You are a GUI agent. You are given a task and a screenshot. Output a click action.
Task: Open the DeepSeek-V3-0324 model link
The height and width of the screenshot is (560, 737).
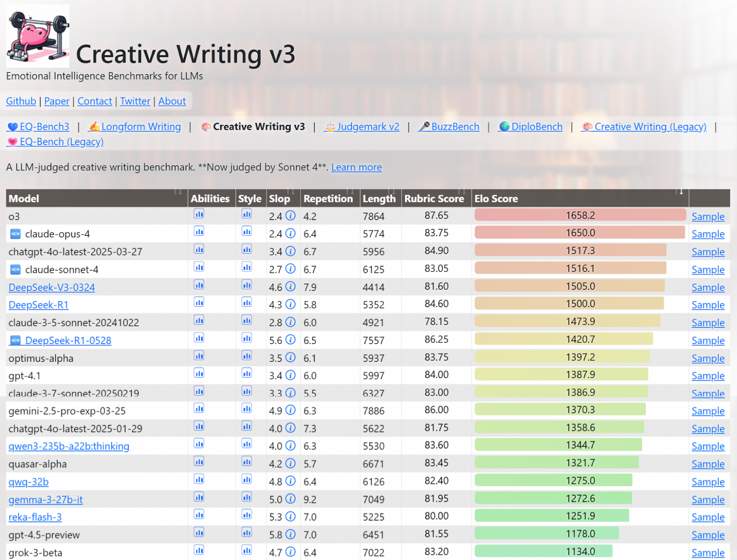pyautogui.click(x=51, y=287)
